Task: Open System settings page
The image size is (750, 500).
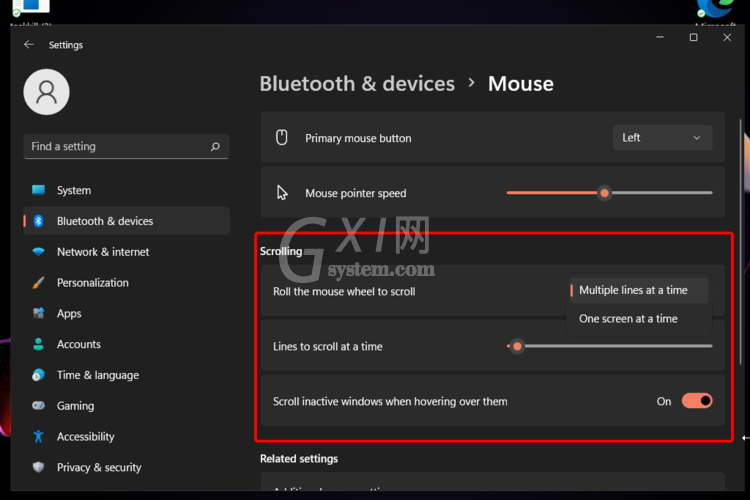Action: [126, 190]
